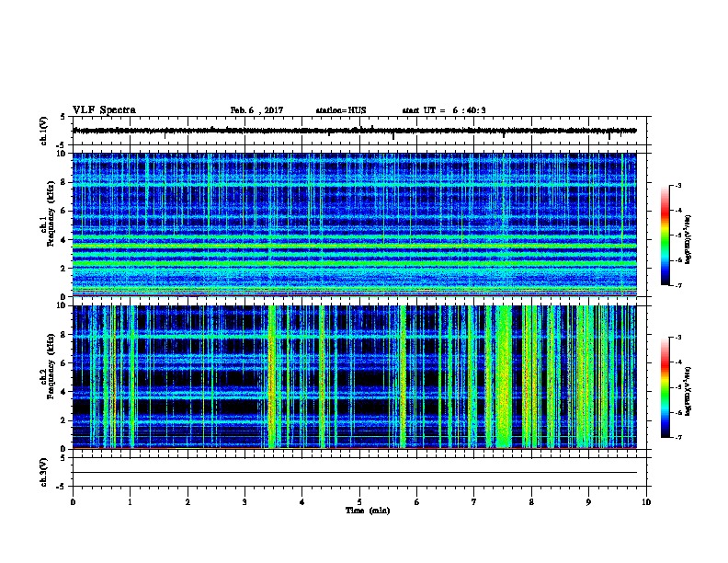
Task: Click time axis tick label "6"
Action: 417,501
